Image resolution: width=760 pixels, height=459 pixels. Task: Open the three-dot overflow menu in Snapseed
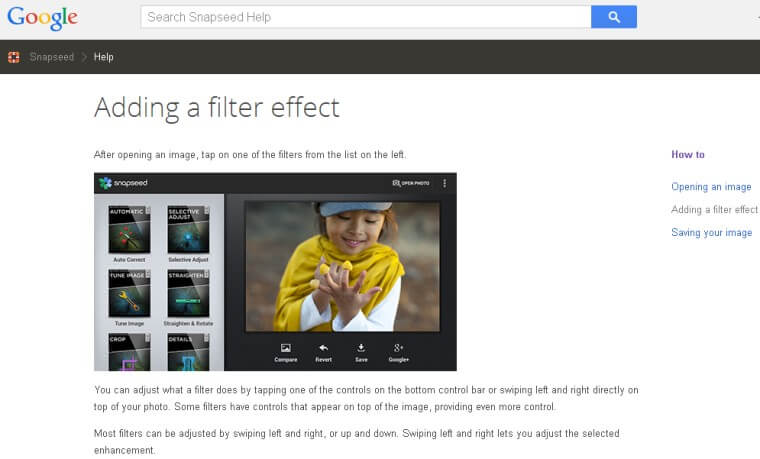tap(445, 183)
